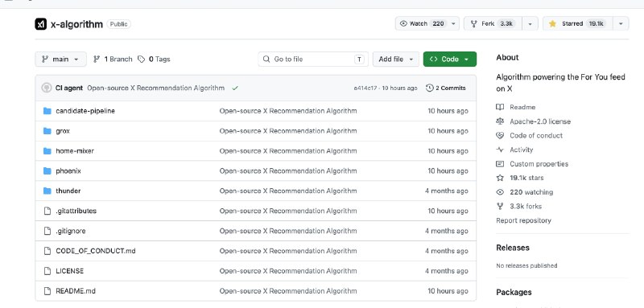Open the x-algorithm repository title link
This screenshot has height=308, width=644.
(x=76, y=24)
